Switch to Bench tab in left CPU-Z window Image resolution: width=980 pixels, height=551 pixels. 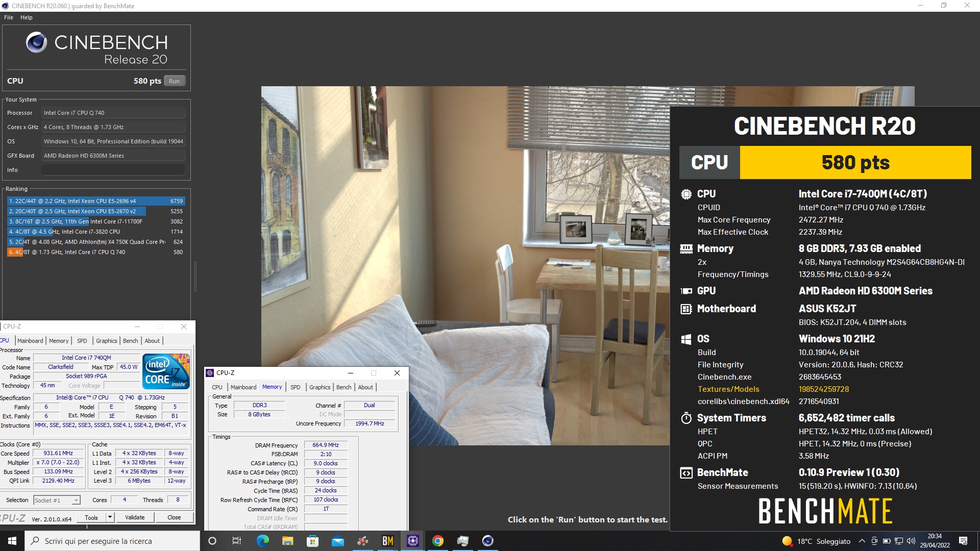(x=131, y=341)
